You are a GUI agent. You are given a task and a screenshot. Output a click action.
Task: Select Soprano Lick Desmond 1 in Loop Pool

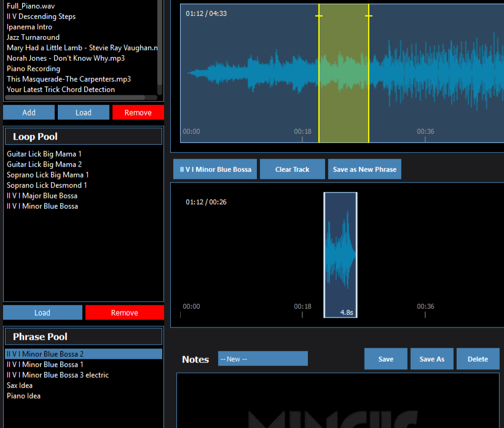click(x=47, y=185)
